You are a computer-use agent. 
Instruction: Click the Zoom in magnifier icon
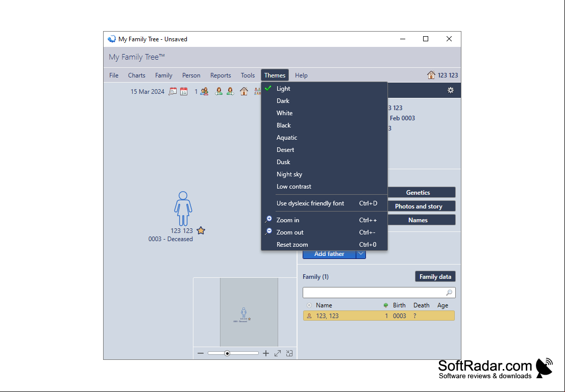[x=268, y=219]
